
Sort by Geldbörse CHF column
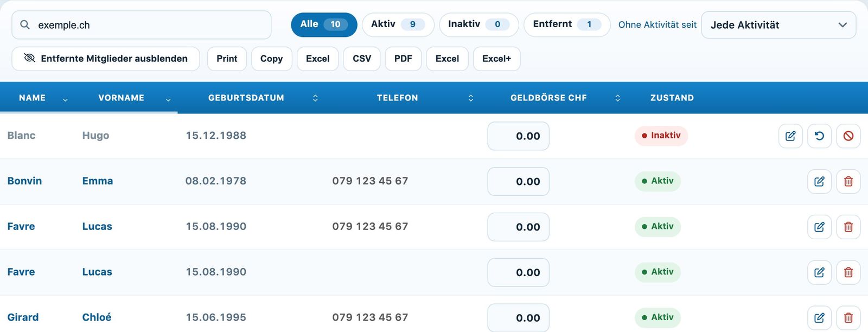coord(617,98)
